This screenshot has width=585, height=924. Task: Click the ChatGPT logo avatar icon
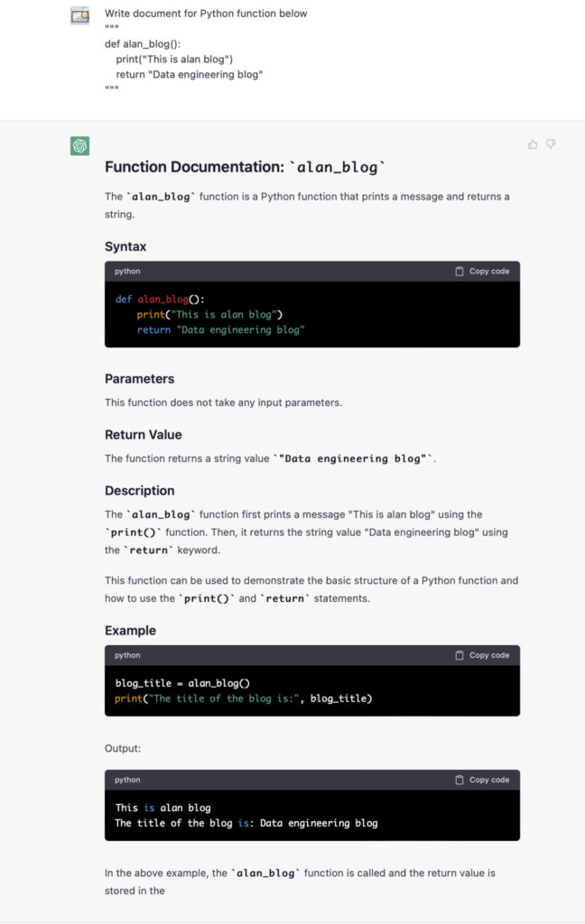pos(80,145)
